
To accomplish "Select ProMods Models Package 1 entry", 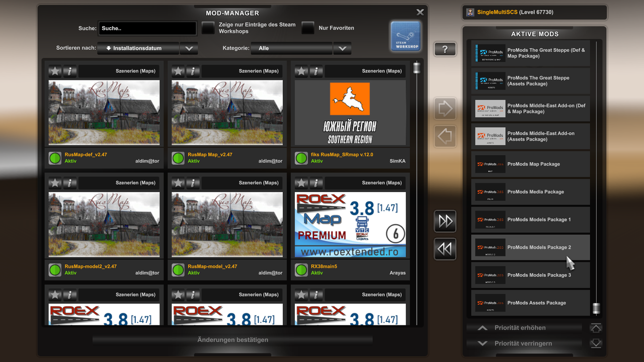I will click(530, 220).
